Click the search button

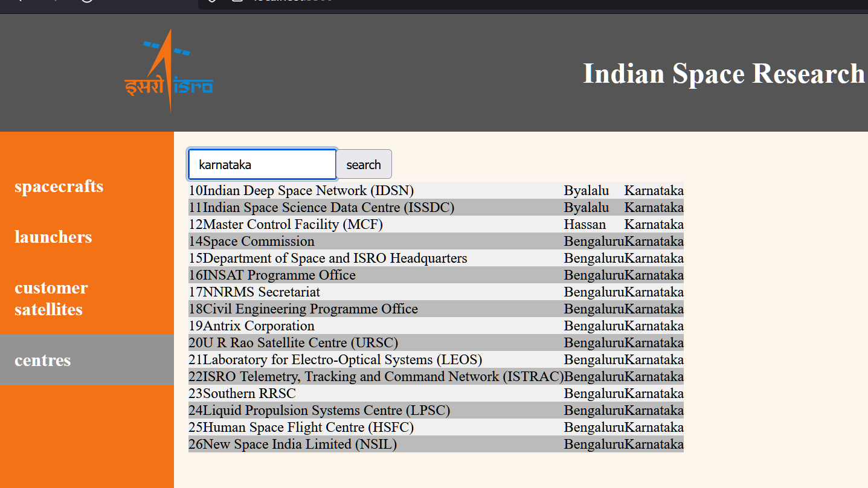click(364, 164)
